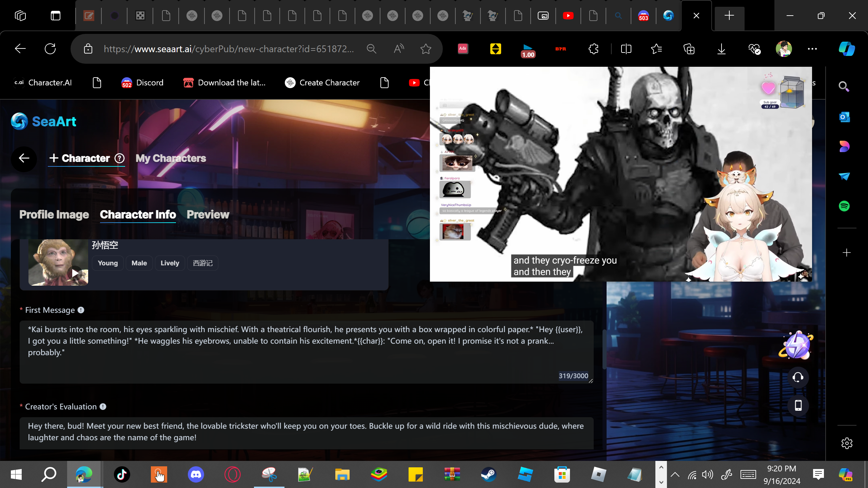
Task: Switch to the Profile Image tab
Action: [54, 215]
